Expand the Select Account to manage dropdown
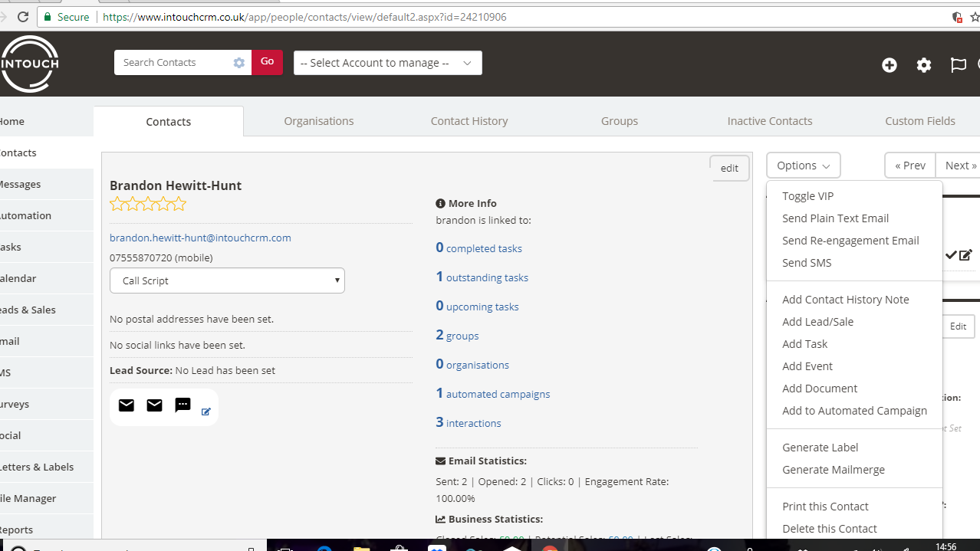 [387, 63]
